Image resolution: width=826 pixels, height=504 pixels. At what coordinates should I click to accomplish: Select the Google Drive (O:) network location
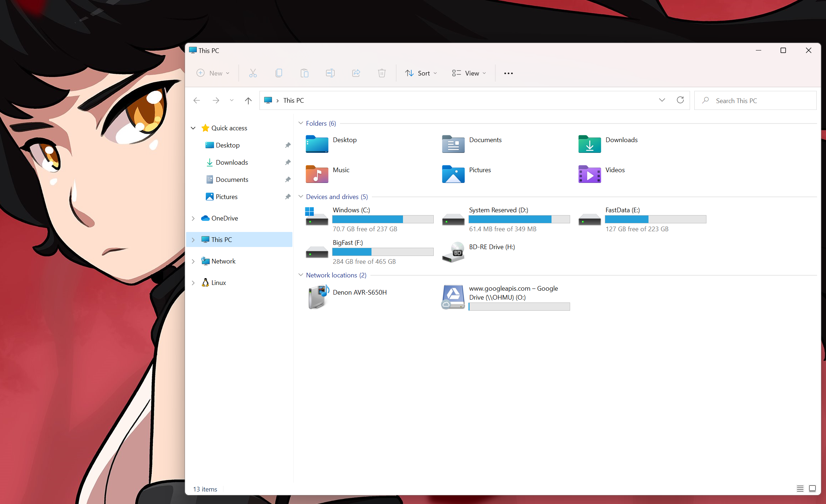pyautogui.click(x=506, y=297)
